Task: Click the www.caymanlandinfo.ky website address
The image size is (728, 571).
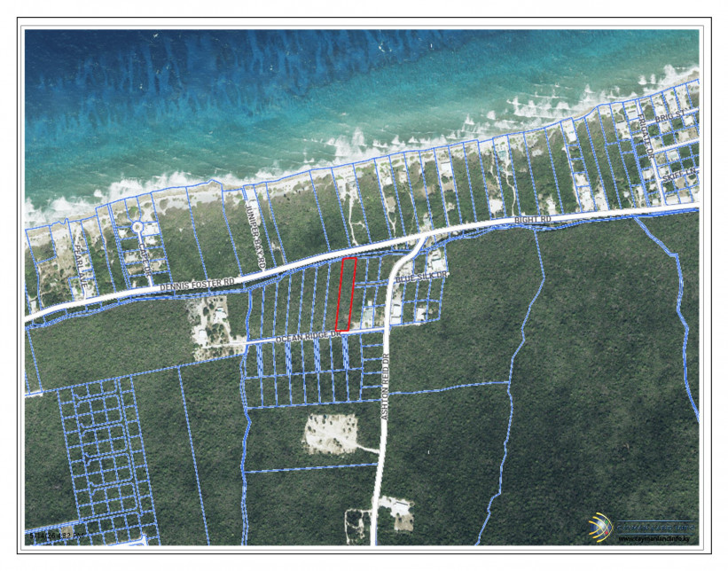Action: tap(654, 538)
